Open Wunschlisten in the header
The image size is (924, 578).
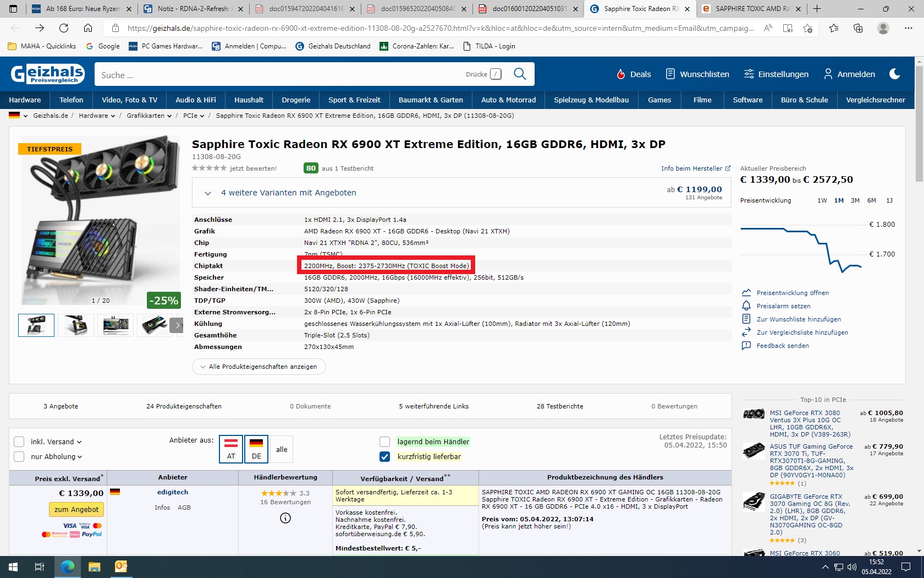point(697,74)
